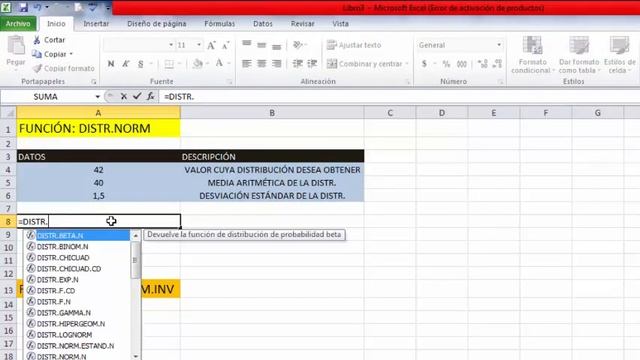
Task: Apply thousands separator style (000)
Action: [x=462, y=64]
